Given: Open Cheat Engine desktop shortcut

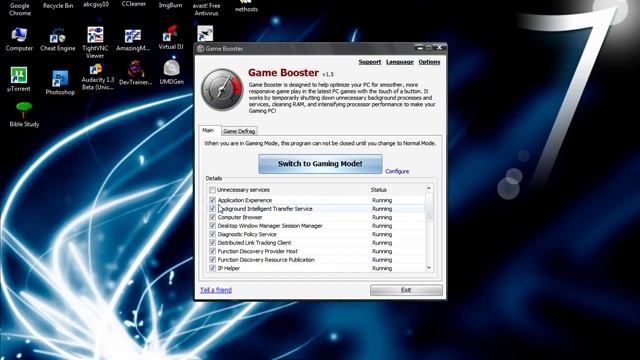Looking at the screenshot, I should pyautogui.click(x=58, y=39).
